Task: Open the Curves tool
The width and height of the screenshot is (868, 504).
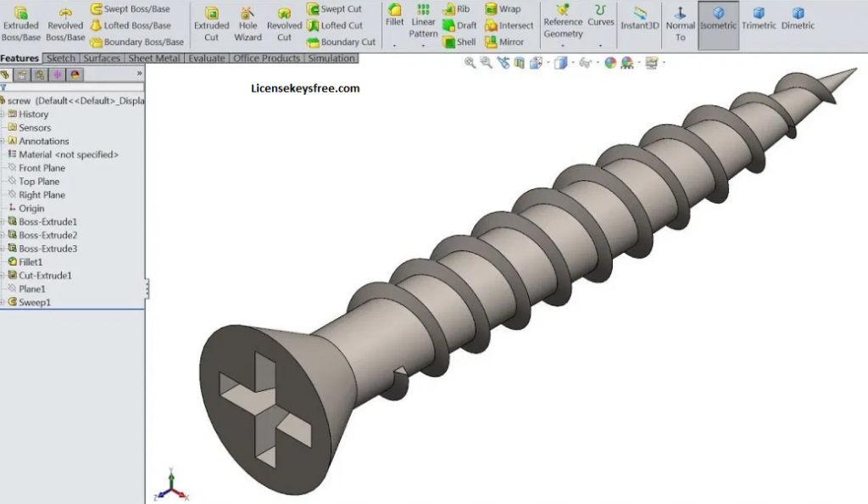Action: tap(601, 15)
